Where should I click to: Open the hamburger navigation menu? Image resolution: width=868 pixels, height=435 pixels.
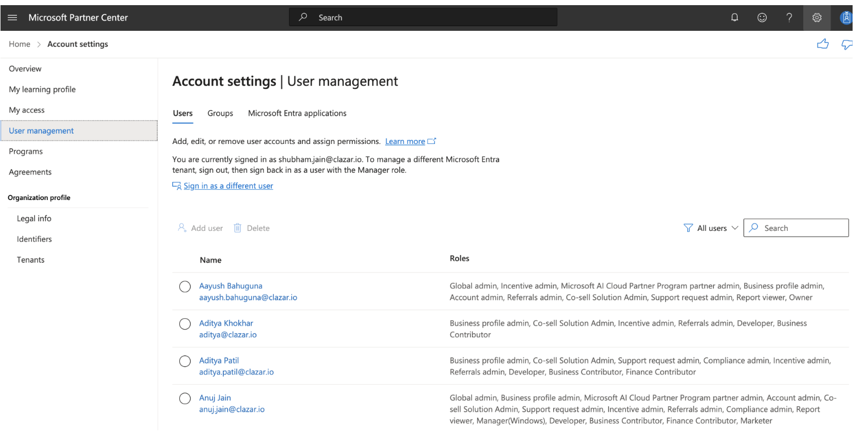(x=13, y=17)
